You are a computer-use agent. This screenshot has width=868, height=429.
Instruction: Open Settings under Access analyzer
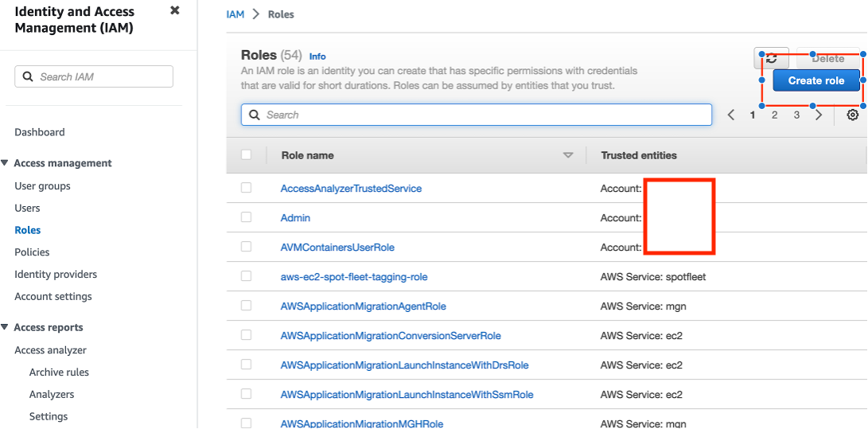click(x=49, y=417)
